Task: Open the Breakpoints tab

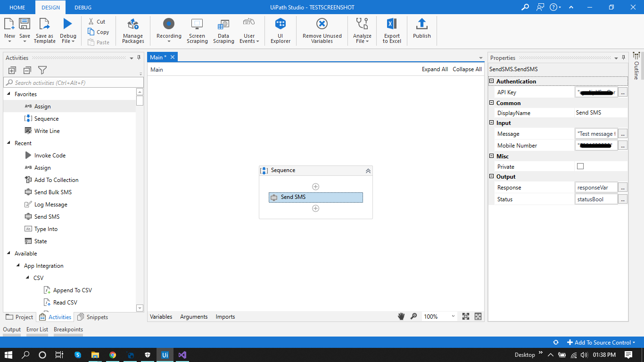Action: 68,329
